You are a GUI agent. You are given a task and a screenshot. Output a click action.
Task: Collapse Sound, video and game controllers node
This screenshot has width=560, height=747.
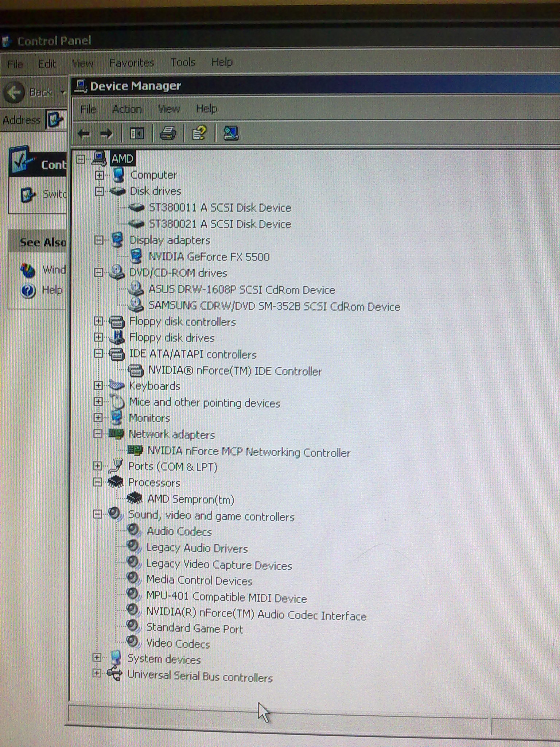click(97, 514)
